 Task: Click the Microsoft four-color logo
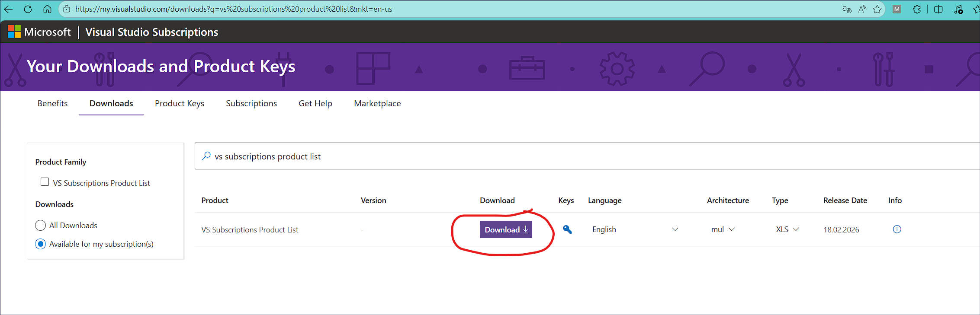[x=14, y=32]
